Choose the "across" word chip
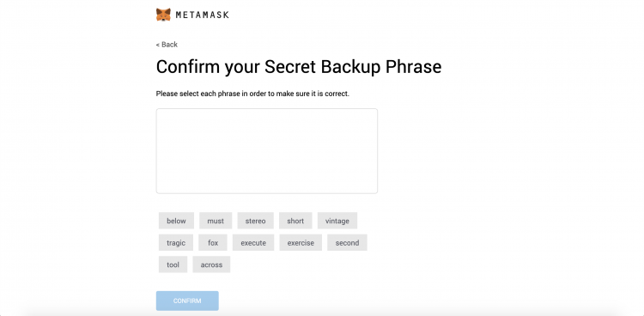Viewport: 644px width, 316px height. 211,264
